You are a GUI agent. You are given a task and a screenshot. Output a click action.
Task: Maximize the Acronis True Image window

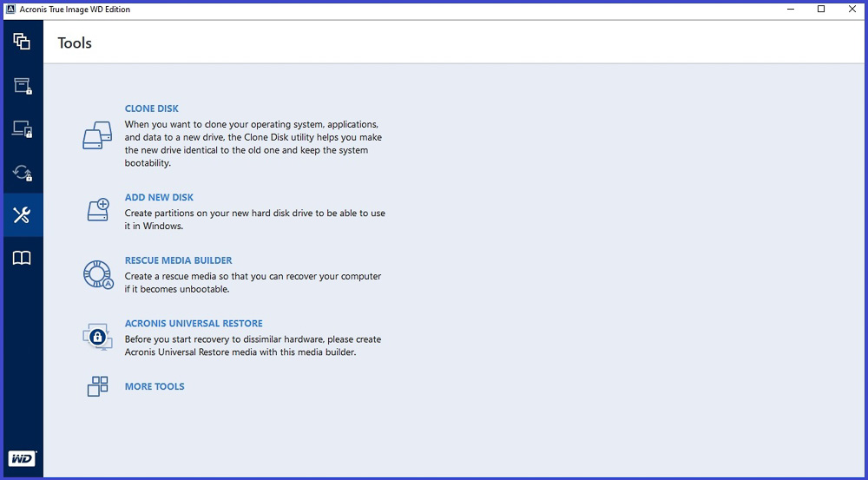tap(821, 9)
